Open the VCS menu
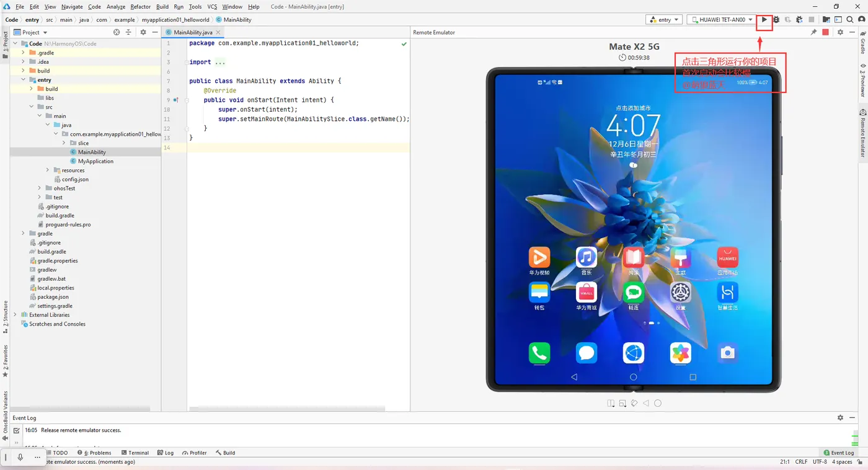The image size is (868, 470). click(212, 7)
